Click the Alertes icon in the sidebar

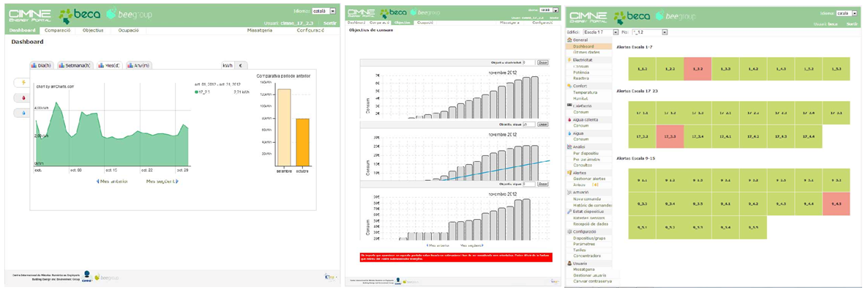click(x=569, y=173)
